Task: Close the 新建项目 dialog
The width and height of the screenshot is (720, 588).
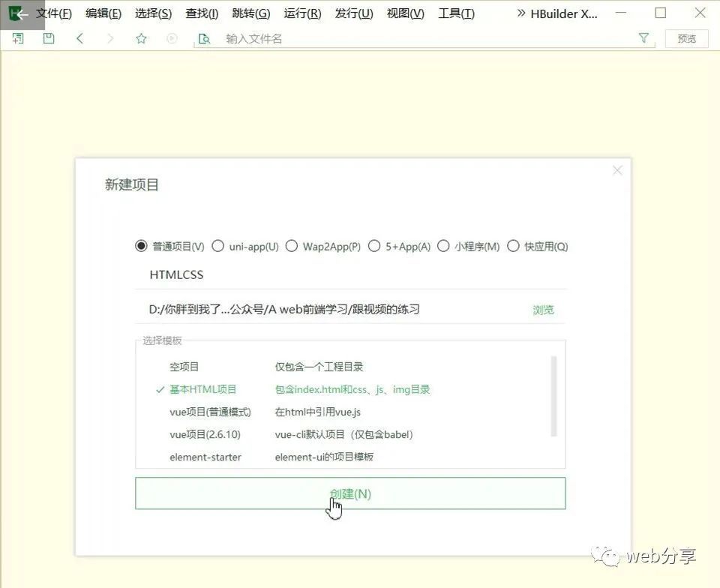Action: pyautogui.click(x=617, y=171)
